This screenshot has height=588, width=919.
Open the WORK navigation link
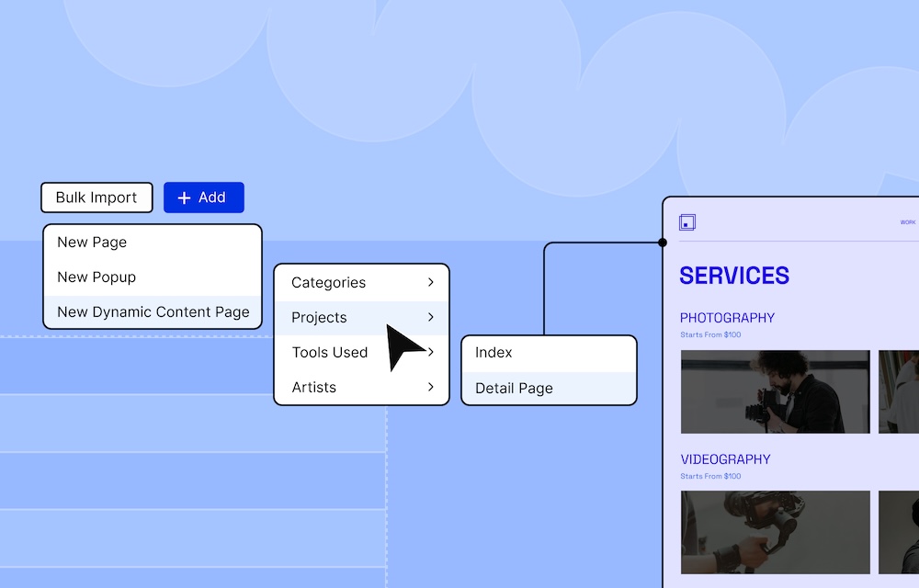pyautogui.click(x=907, y=222)
